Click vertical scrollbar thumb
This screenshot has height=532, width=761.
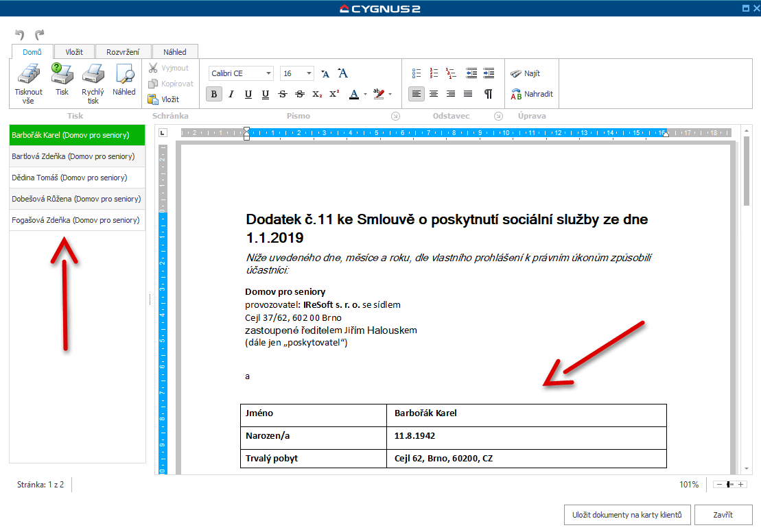747,171
